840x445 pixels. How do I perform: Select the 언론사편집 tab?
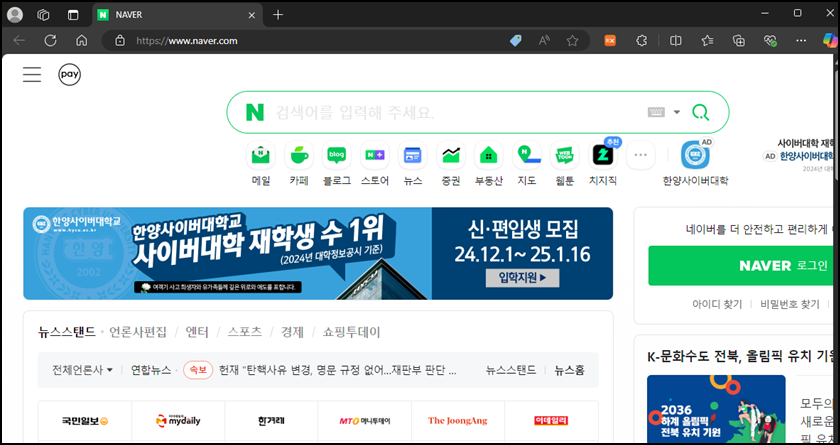coord(138,332)
